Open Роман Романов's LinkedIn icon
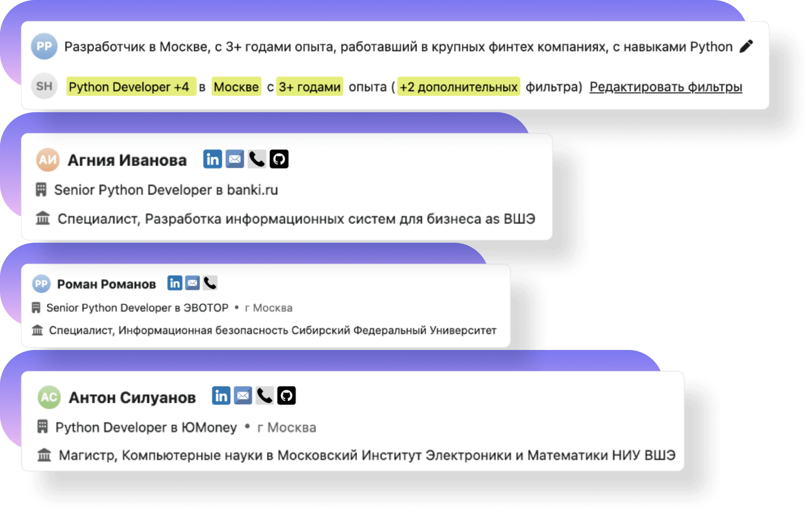 click(175, 283)
